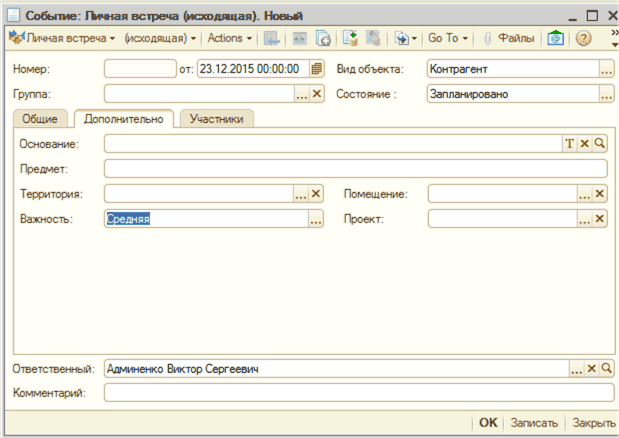Click the T type selector in Основание
The width and height of the screenshot is (619, 438).
(570, 144)
